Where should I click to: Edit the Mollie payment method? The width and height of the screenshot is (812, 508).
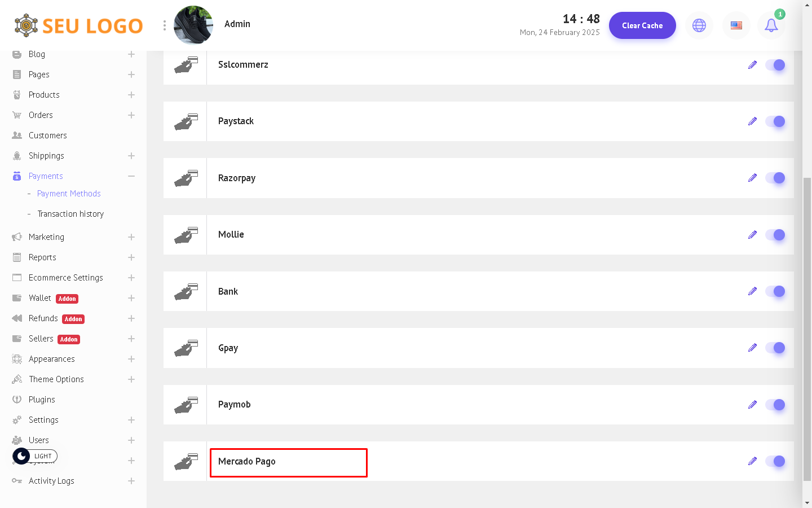tap(752, 235)
